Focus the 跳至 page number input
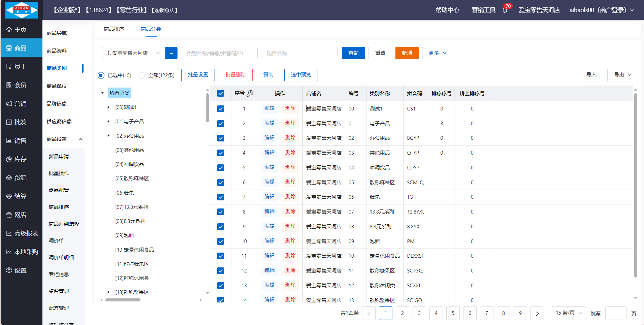 pos(616,313)
